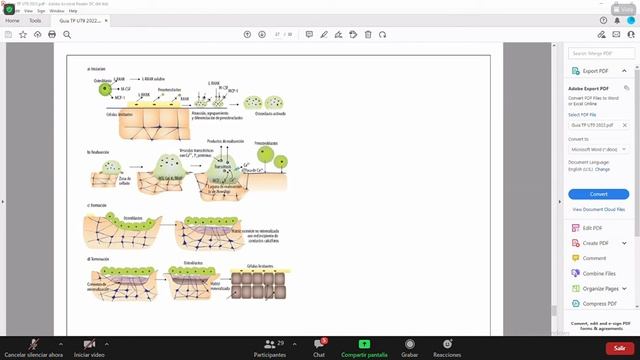Screen dimensions: 640x360
Task: Bookmark the file with the star icon
Action: pos(23,35)
